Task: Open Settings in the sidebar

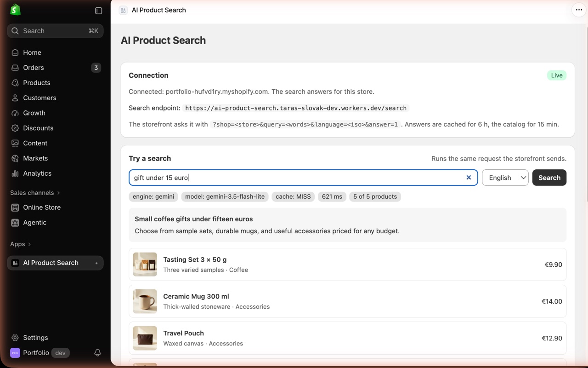Action: (55, 338)
